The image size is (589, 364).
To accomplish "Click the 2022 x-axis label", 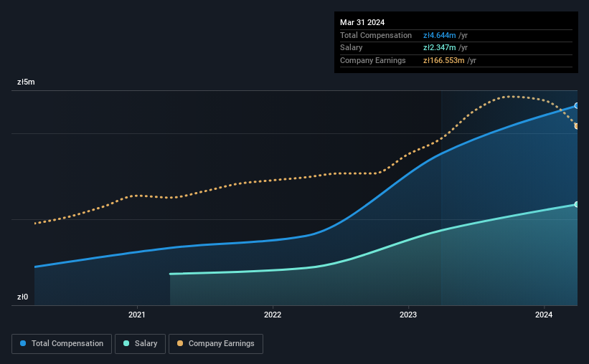I will 273,315.
